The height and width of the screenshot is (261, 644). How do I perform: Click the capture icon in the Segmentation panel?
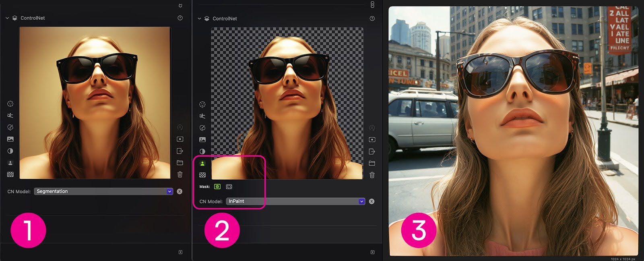tap(180, 139)
